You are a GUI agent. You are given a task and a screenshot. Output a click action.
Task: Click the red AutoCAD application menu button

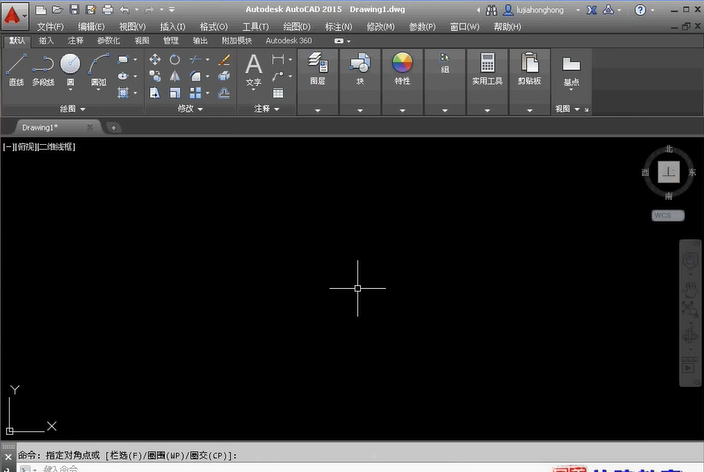[x=15, y=16]
